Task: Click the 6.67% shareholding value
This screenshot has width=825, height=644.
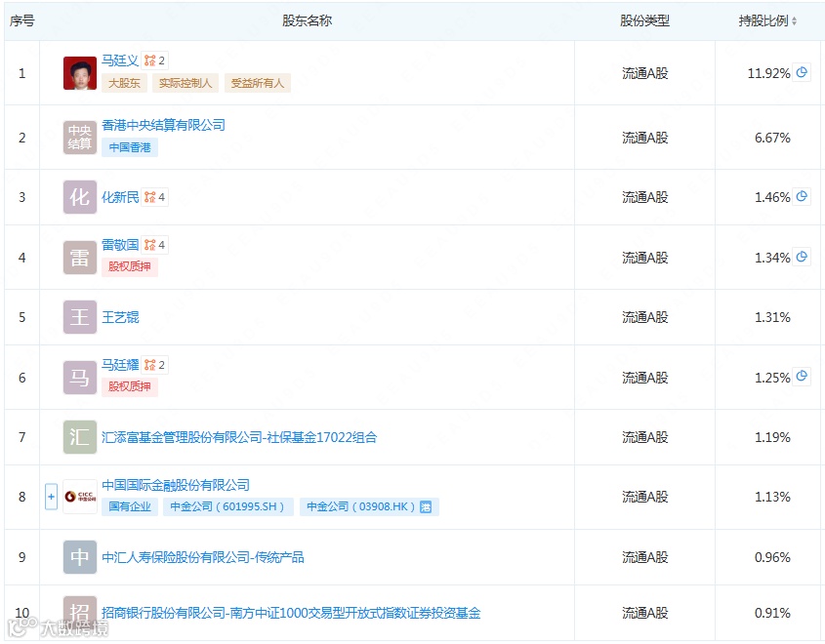Action: [x=772, y=138]
